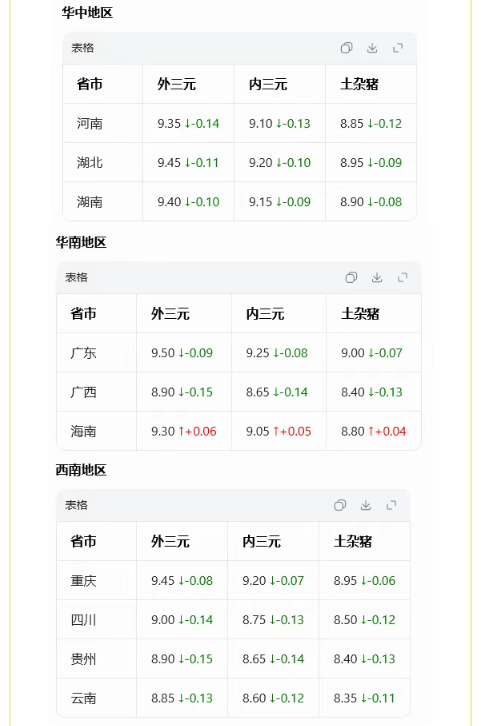The width and height of the screenshot is (481, 726).
Task: Select the 华中地区 heading
Action: pos(87,13)
